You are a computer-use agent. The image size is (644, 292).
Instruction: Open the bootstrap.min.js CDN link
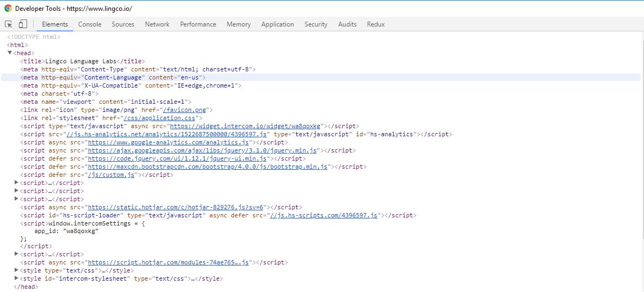(207, 167)
